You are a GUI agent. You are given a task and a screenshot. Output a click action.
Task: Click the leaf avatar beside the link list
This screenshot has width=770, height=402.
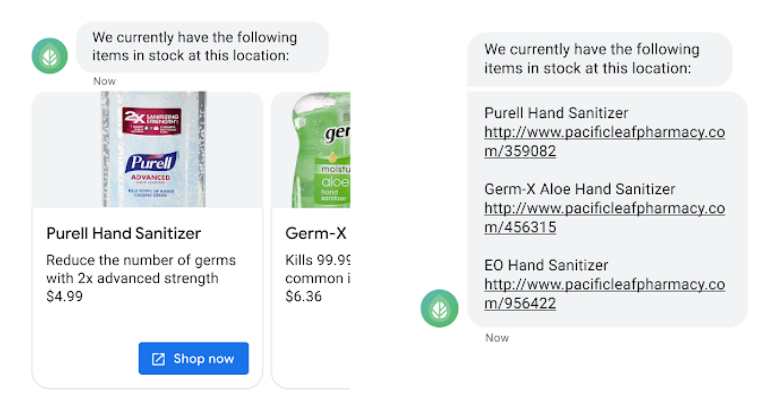point(438,308)
